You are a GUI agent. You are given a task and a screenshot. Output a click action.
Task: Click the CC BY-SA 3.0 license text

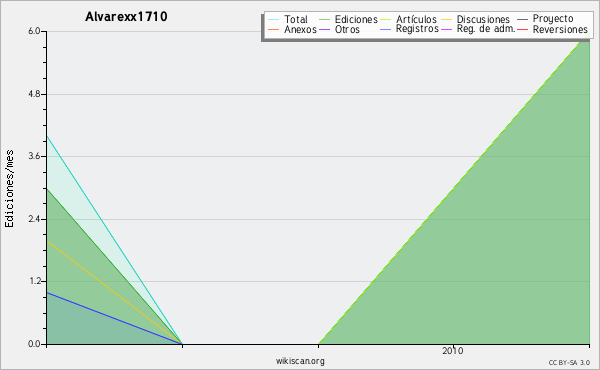pyautogui.click(x=569, y=363)
